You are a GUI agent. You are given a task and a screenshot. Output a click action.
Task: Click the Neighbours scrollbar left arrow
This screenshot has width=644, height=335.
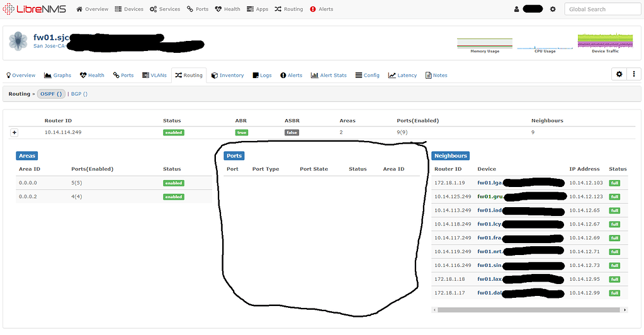434,310
